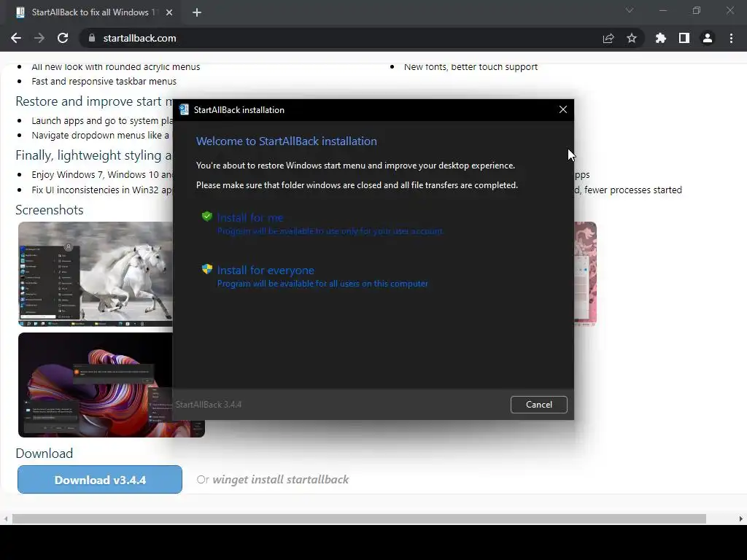
Task: Click the horizontal scrollbar of the page
Action: pos(359,518)
